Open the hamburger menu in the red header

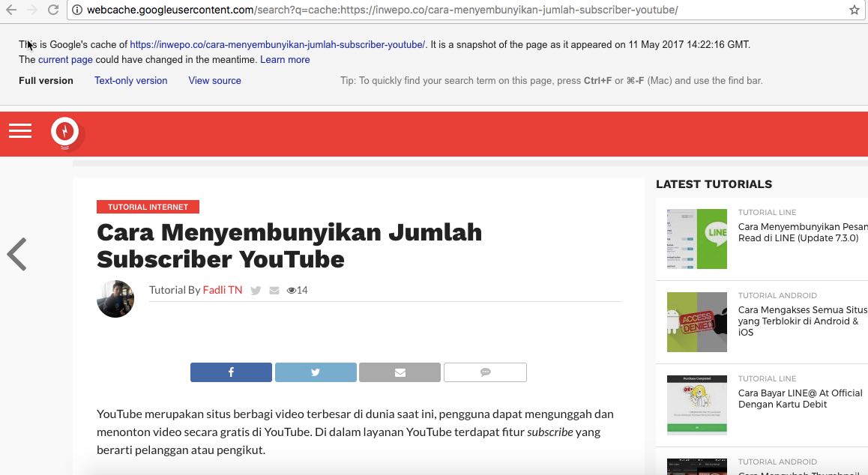click(20, 131)
